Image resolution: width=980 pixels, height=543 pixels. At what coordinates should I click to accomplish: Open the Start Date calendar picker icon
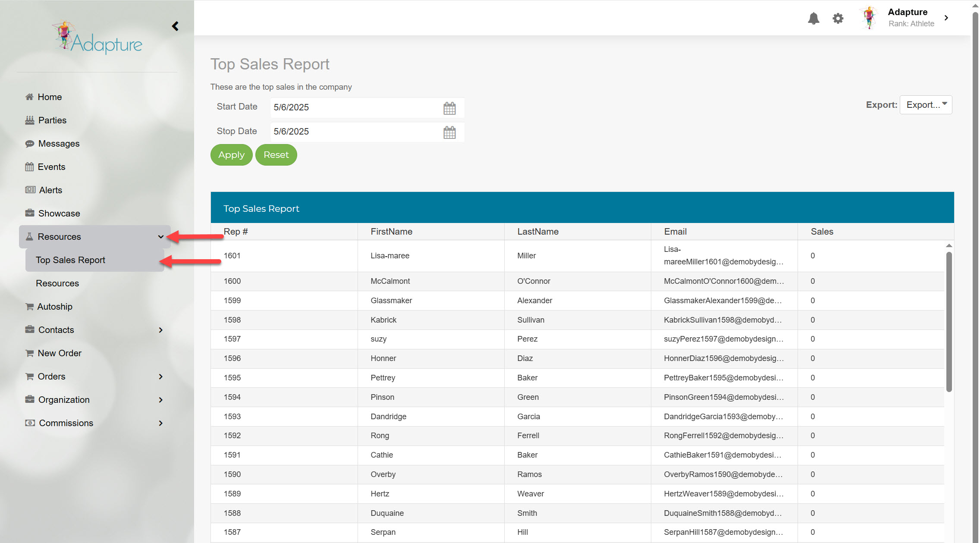point(450,108)
